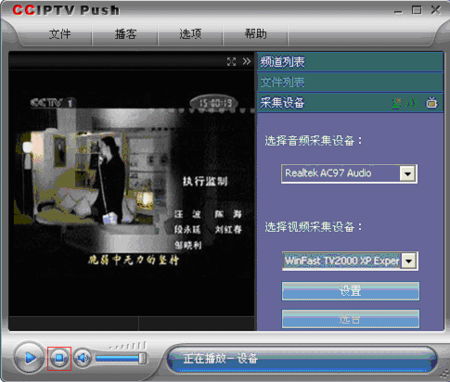Viewport: 450px width, 382px height.
Task: Click the button below 设置
Action: [350, 319]
